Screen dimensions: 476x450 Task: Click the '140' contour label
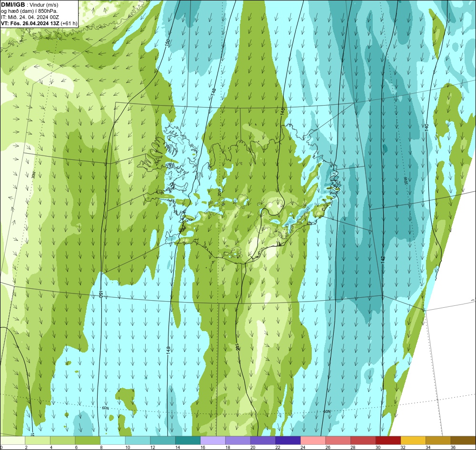coord(426,127)
